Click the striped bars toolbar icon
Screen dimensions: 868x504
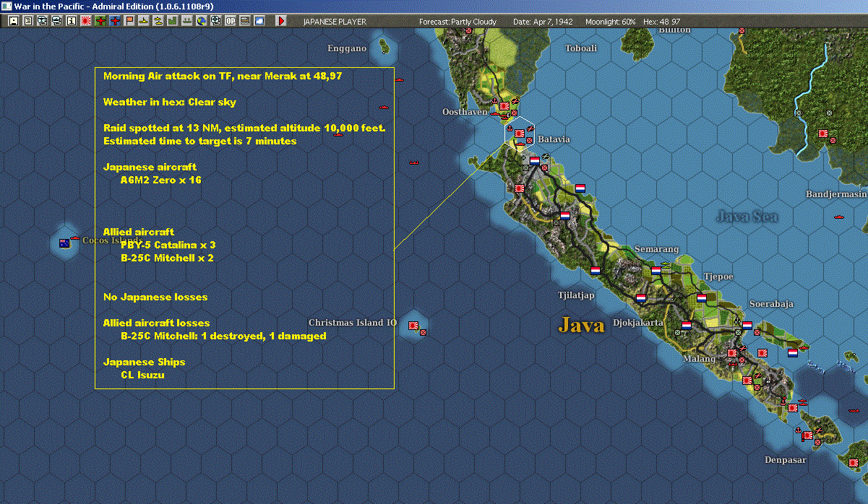pos(244,21)
